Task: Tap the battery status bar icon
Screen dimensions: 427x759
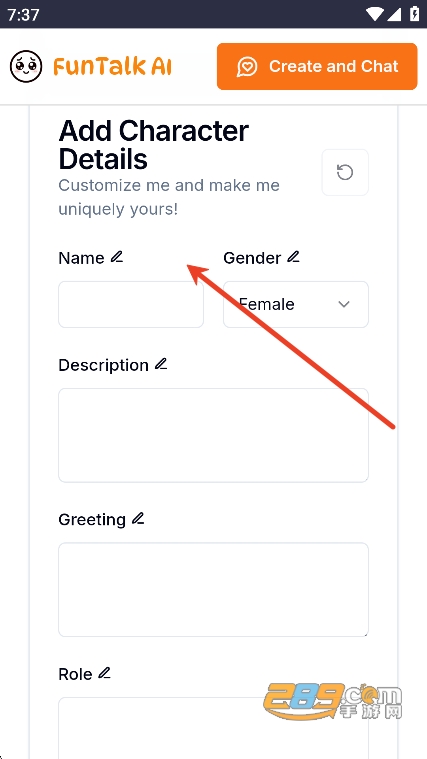Action: 414,14
